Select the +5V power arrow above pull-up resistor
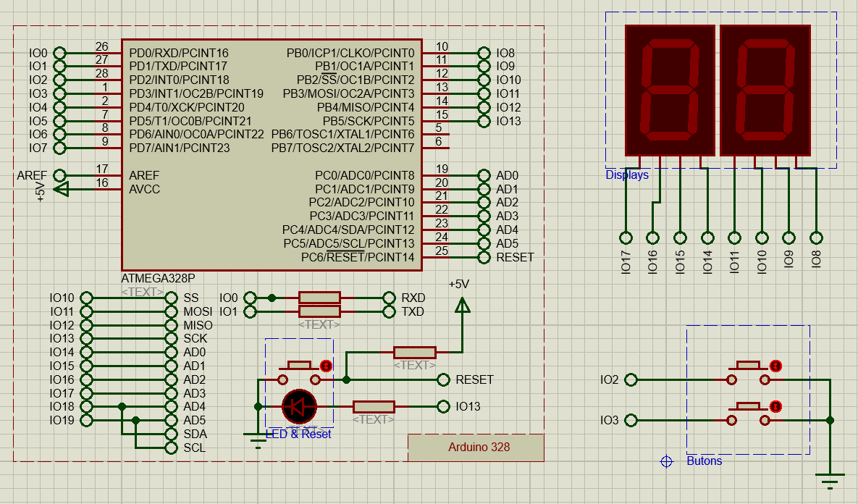The width and height of the screenshot is (858, 504). [x=463, y=305]
